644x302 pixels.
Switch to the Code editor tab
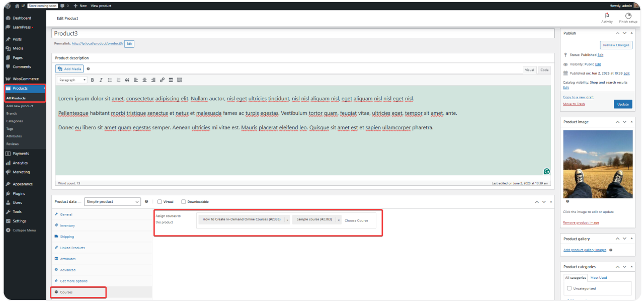click(x=544, y=70)
